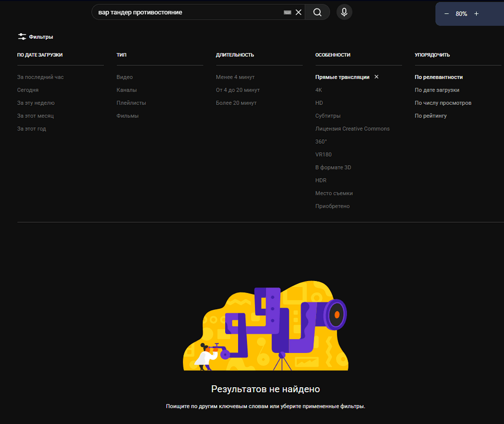Pick the Более 20 минут duration
Screen dimensions: 504x424
coord(236,103)
